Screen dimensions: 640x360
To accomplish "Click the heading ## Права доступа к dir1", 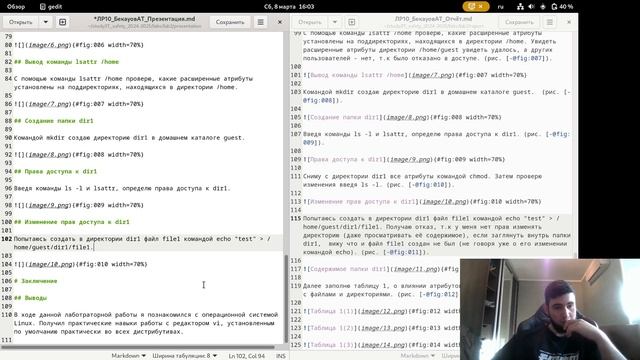I will pyautogui.click(x=55, y=171).
